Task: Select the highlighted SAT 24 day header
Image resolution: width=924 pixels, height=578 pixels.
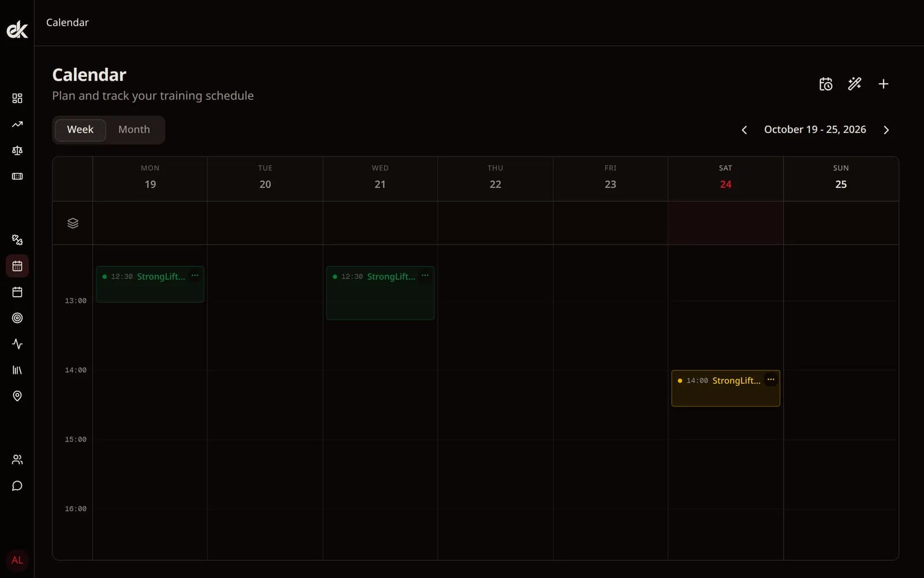Action: pos(726,178)
